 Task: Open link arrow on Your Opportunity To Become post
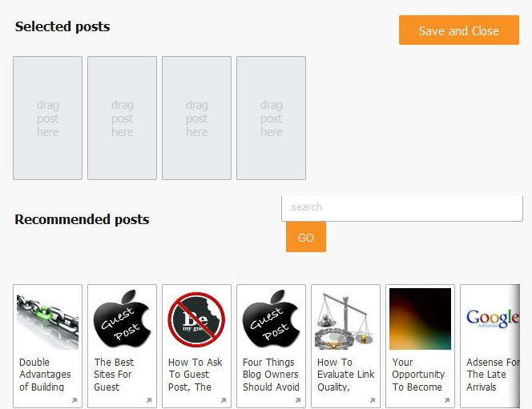tap(447, 400)
